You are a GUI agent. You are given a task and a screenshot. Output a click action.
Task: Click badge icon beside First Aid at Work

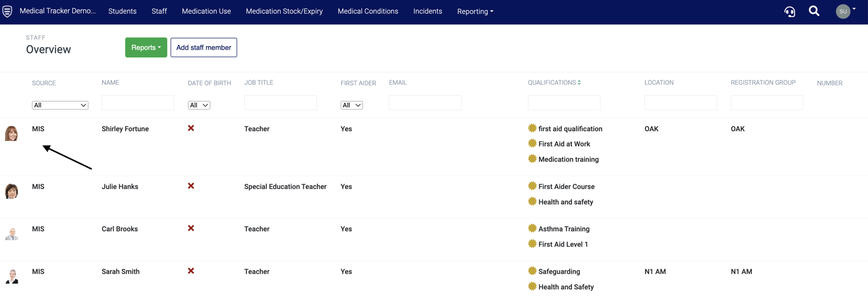coord(532,143)
